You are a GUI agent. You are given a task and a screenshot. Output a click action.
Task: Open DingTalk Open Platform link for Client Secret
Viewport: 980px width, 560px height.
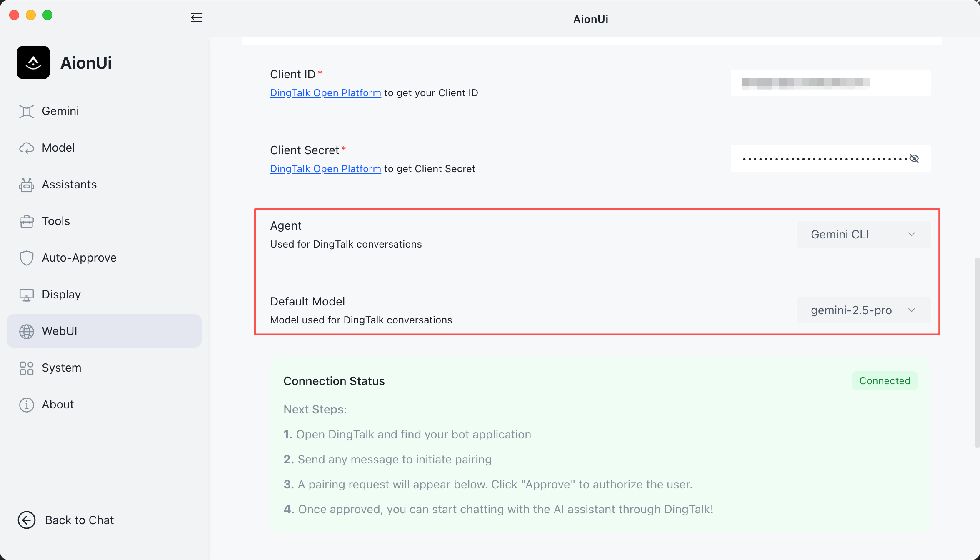coord(325,169)
